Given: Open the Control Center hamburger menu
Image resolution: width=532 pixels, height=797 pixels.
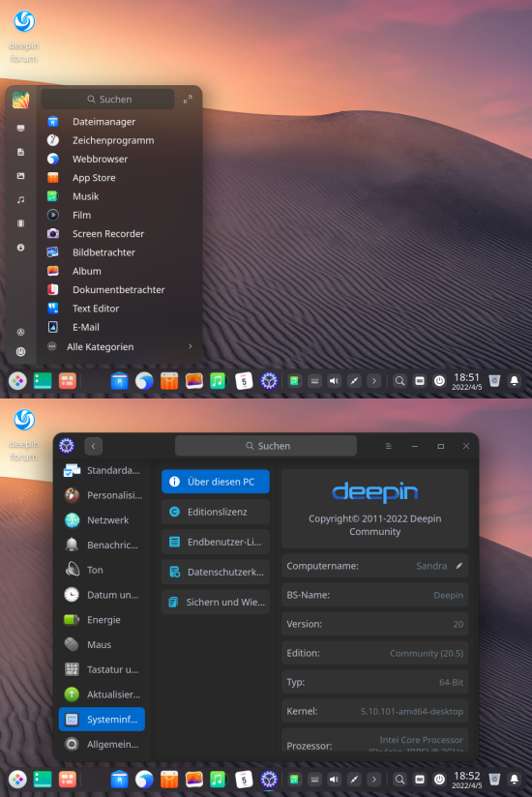Looking at the screenshot, I should coord(388,446).
